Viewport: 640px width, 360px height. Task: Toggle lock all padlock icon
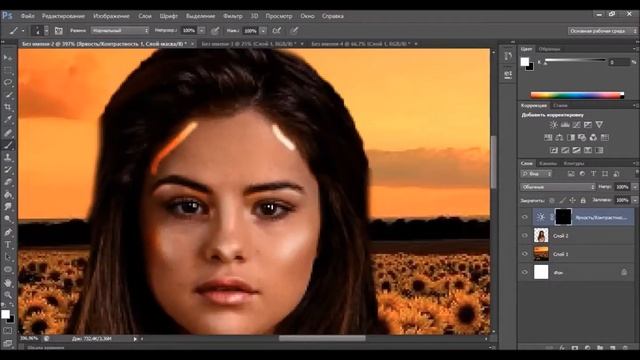[583, 200]
